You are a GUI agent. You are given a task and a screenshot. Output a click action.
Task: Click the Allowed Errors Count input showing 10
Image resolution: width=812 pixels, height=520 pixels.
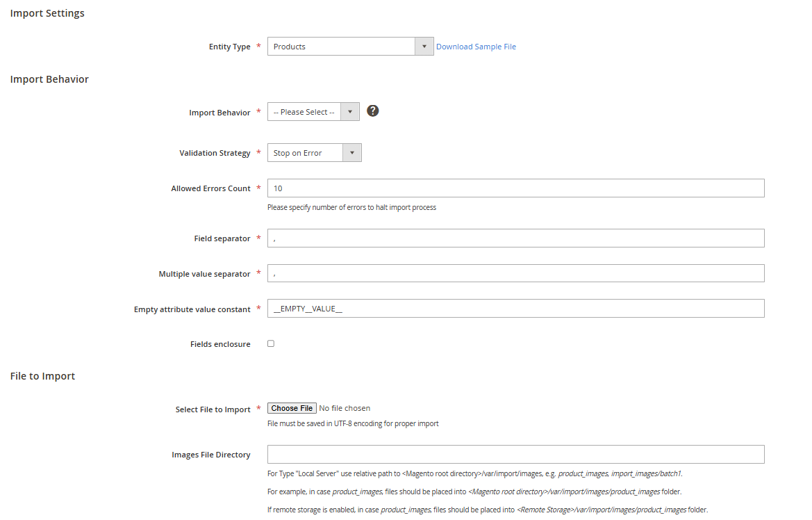[x=515, y=188]
